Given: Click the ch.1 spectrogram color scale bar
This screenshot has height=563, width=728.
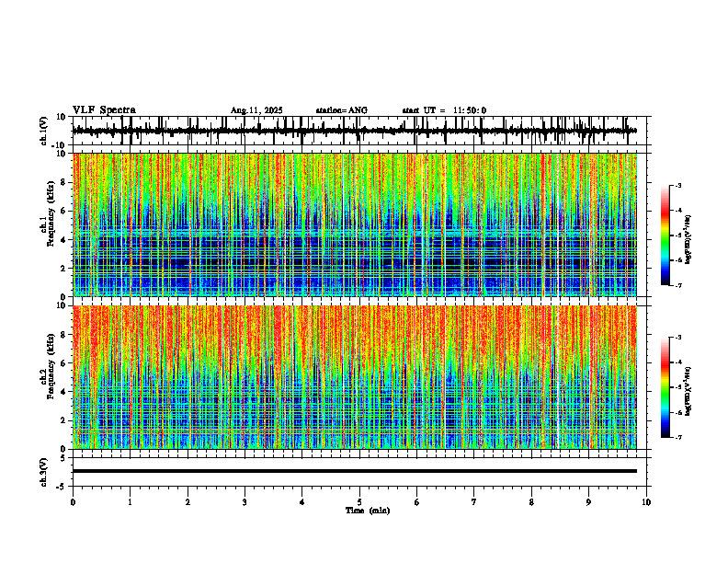Looking at the screenshot, I should coord(665,236).
